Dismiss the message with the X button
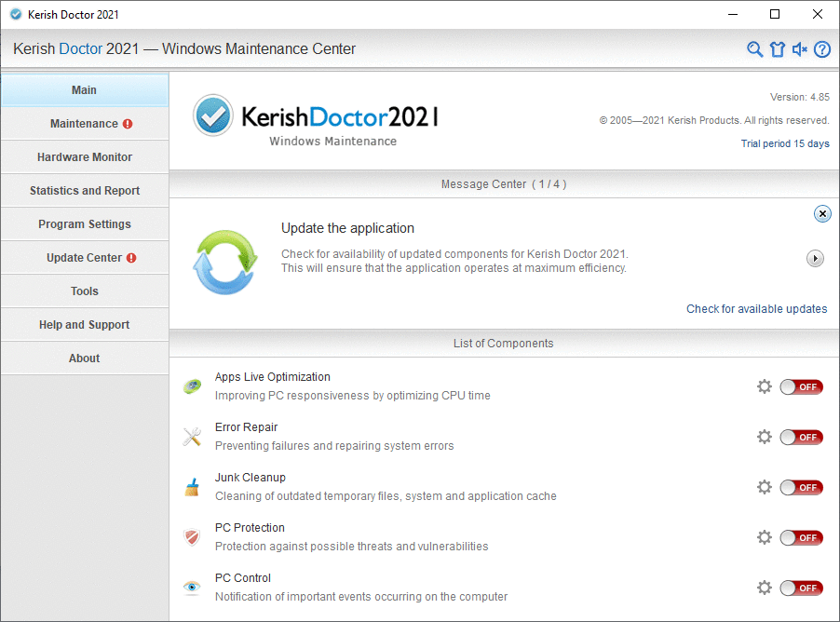This screenshot has width=840, height=622. point(822,214)
